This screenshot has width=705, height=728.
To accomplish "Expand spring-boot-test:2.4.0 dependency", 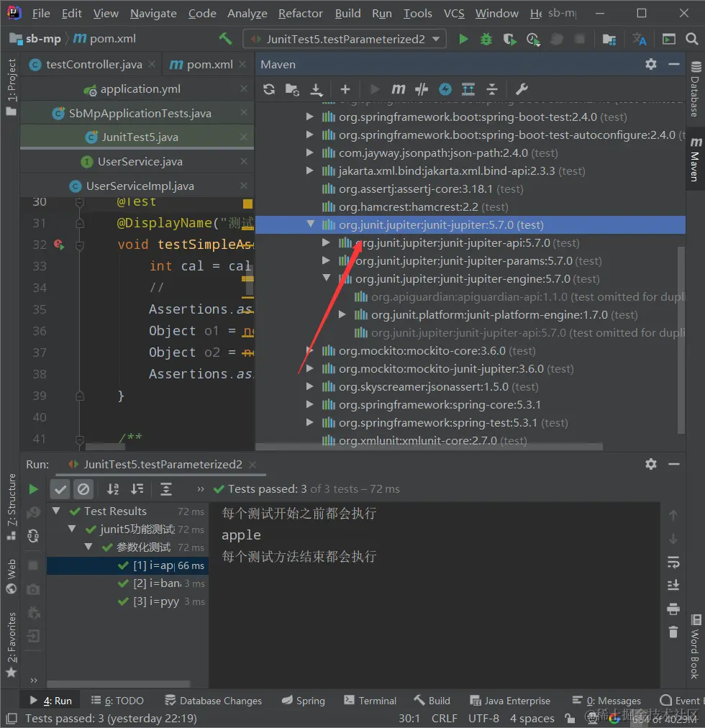I will click(x=310, y=117).
